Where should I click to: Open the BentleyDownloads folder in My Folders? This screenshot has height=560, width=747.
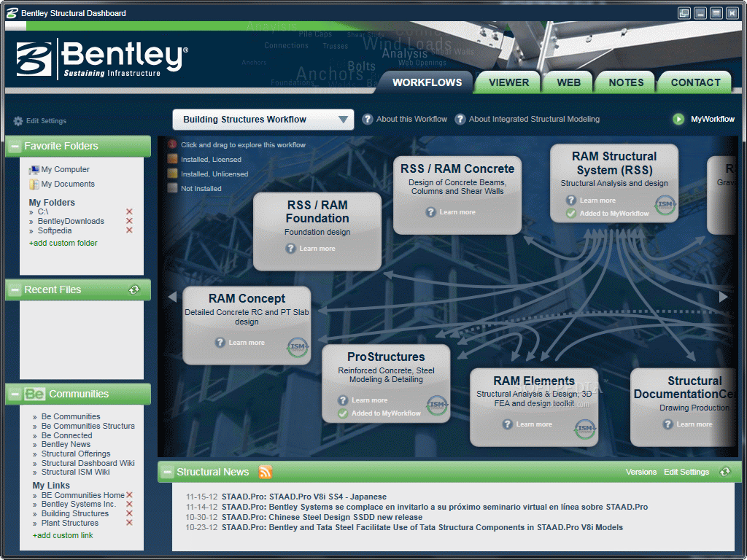[x=71, y=221]
